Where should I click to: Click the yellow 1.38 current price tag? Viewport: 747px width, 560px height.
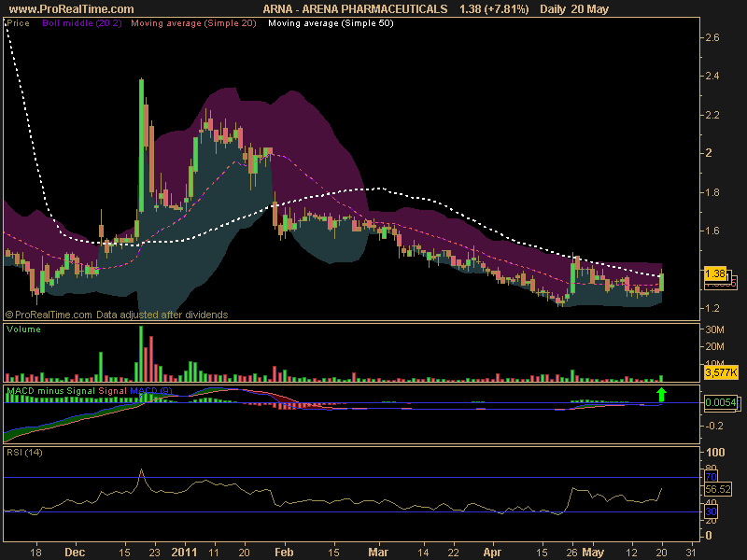click(x=714, y=273)
